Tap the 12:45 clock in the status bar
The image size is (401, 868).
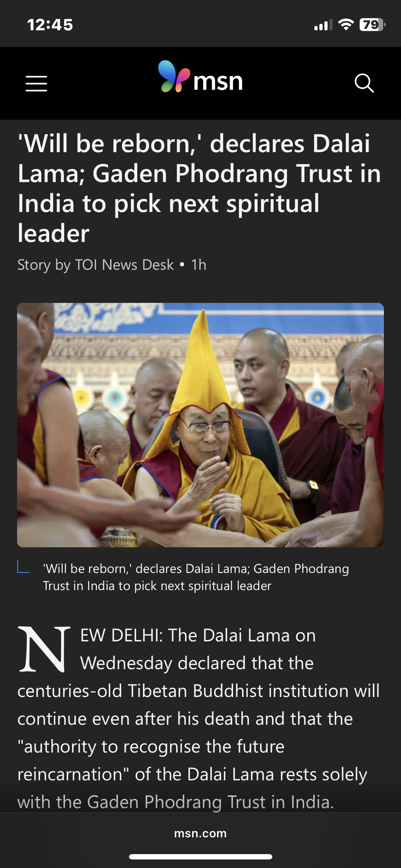[50, 25]
